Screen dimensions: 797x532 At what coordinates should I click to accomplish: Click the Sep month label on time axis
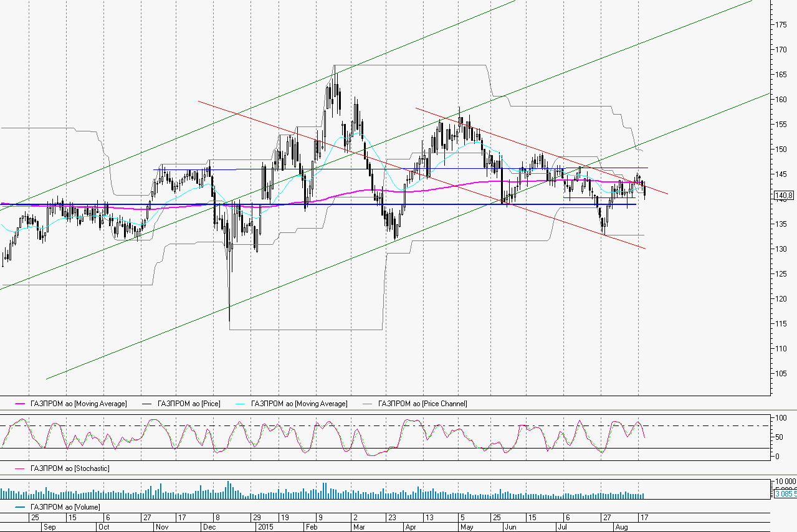pos(49,527)
